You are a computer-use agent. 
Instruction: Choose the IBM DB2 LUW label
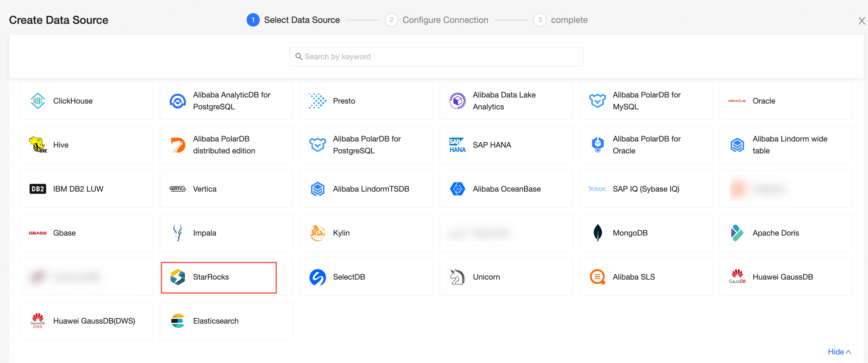tap(78, 189)
